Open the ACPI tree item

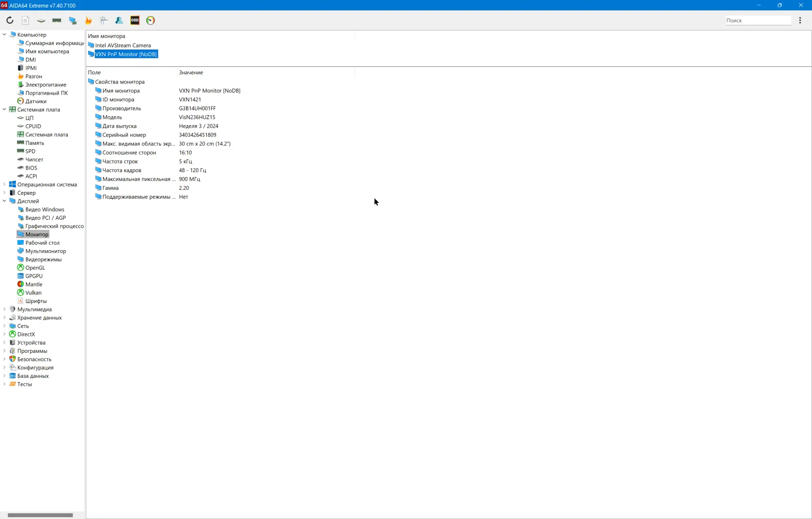tap(31, 176)
